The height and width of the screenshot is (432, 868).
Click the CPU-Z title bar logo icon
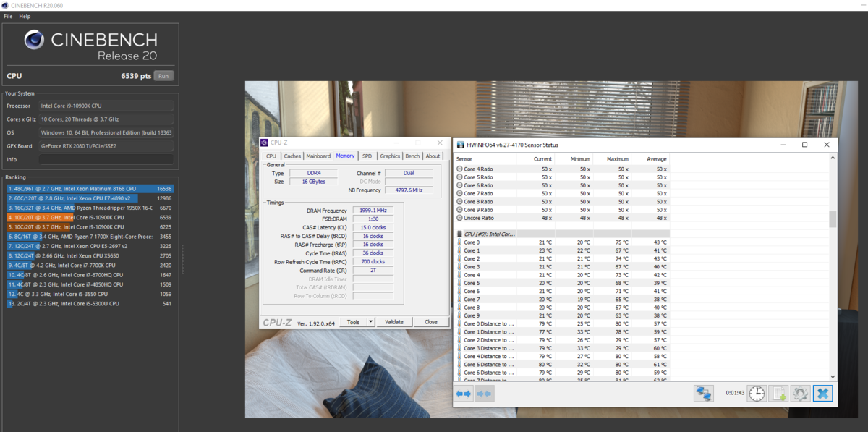[x=265, y=143]
